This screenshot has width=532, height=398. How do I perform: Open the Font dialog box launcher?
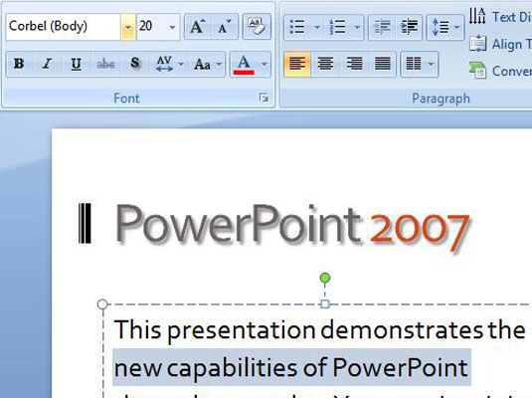(264, 98)
